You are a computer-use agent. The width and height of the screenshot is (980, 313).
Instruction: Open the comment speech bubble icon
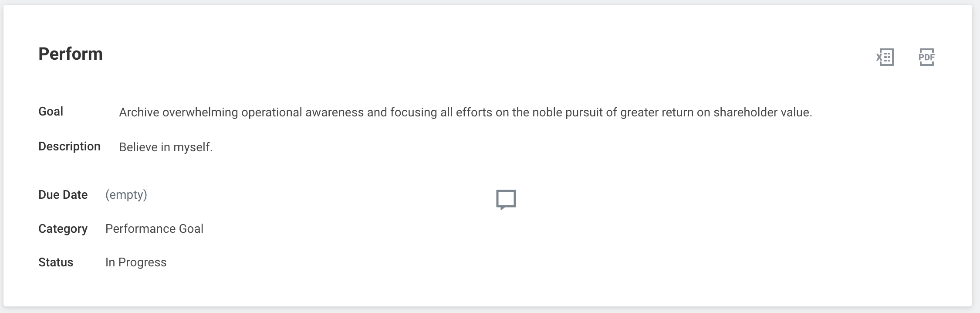(506, 200)
